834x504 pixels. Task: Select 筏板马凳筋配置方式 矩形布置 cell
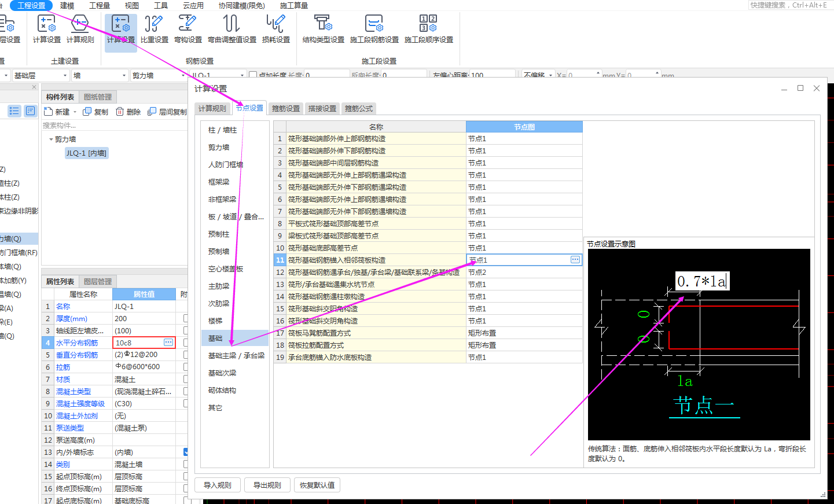coord(524,333)
